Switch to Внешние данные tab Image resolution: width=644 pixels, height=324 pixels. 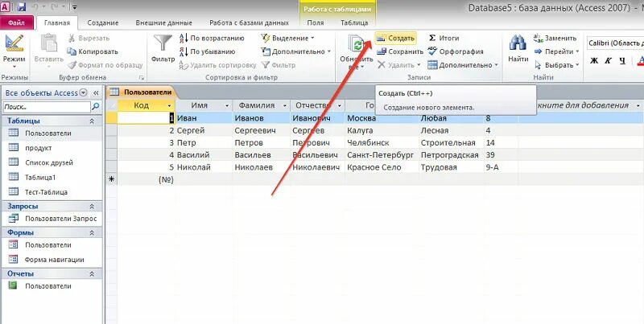click(164, 23)
